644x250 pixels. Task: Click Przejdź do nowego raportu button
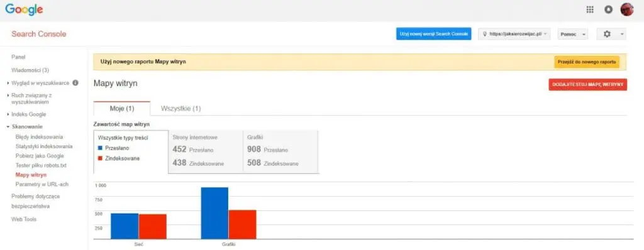[x=587, y=62]
